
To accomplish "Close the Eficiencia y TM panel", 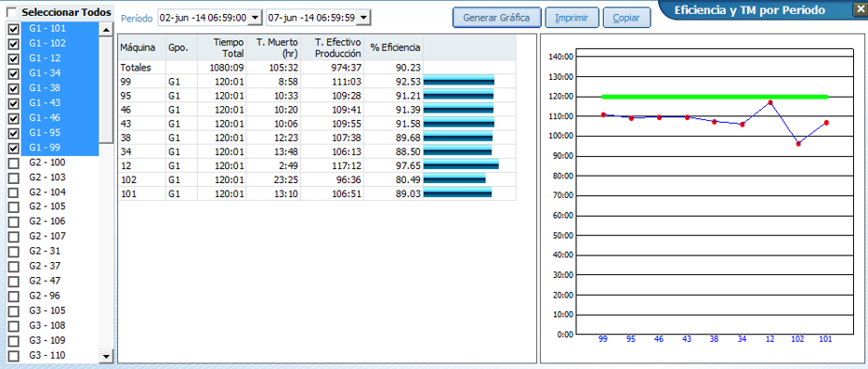I will [x=860, y=9].
